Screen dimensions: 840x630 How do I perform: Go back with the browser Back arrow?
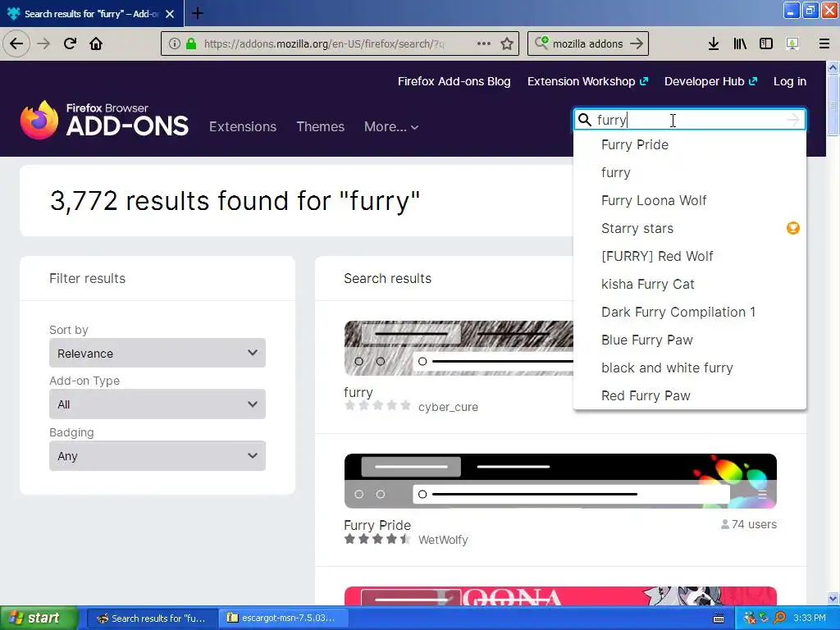tap(16, 43)
